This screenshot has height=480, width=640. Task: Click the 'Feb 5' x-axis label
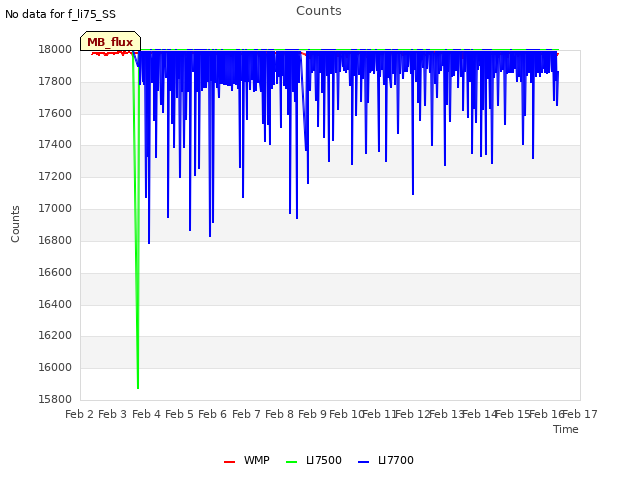(x=179, y=414)
